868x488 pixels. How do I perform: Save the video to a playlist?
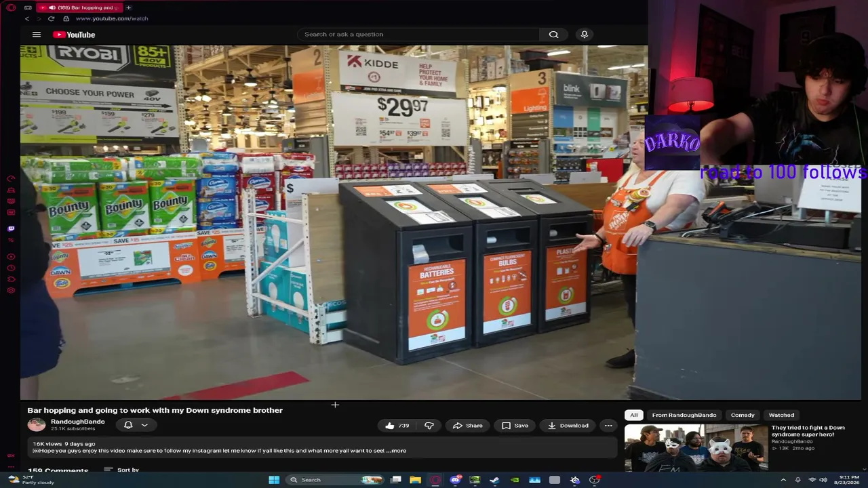[515, 426]
